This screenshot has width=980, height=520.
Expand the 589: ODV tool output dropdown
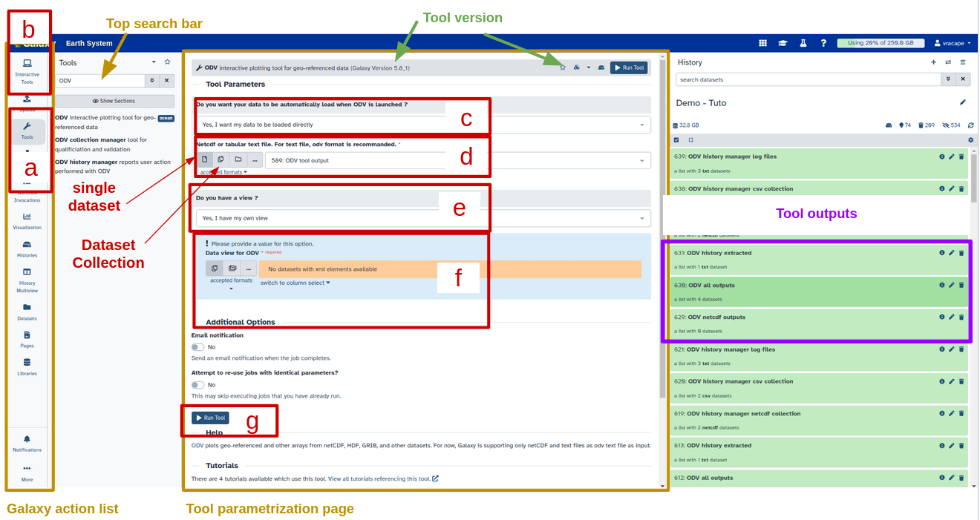[x=457, y=160]
